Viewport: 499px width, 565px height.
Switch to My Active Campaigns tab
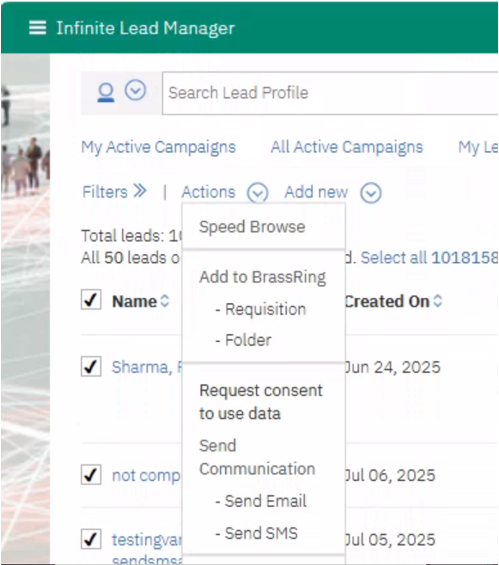158,147
